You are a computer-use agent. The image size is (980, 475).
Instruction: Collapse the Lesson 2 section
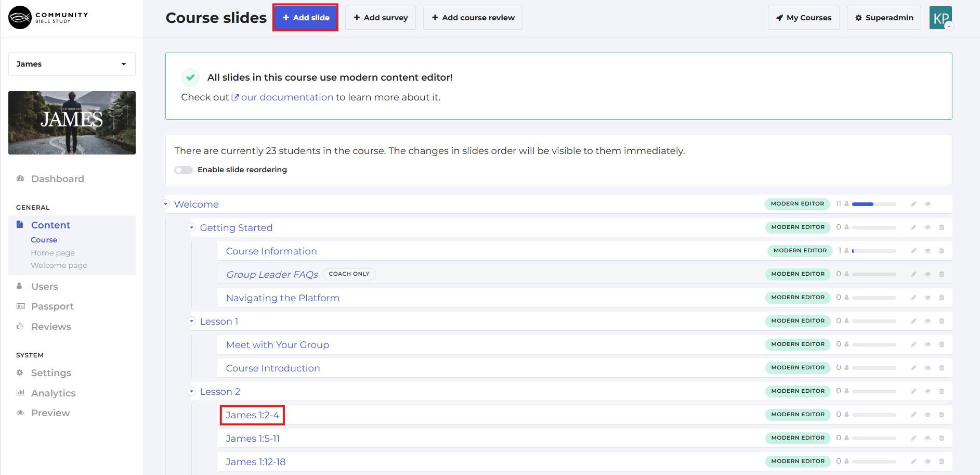pyautogui.click(x=191, y=391)
